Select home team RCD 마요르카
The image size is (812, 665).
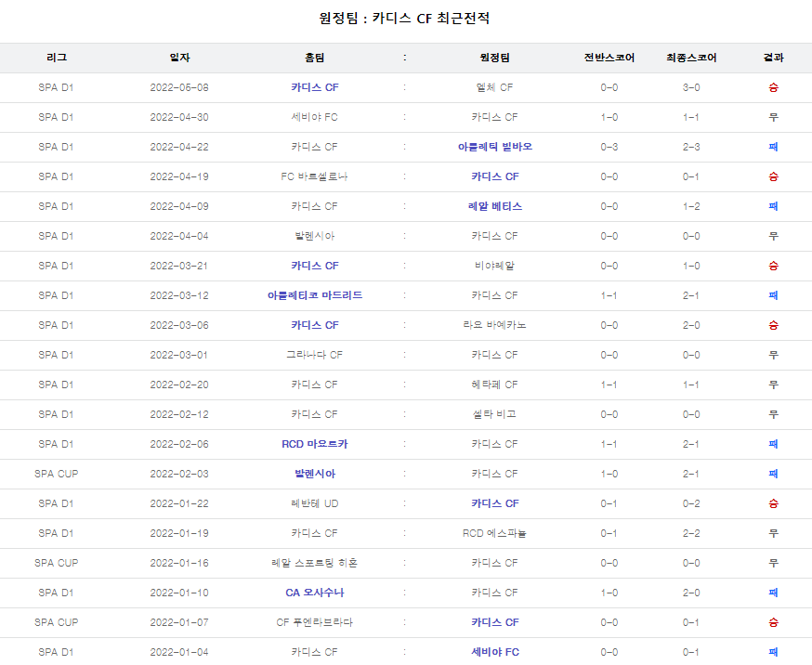pyautogui.click(x=314, y=444)
